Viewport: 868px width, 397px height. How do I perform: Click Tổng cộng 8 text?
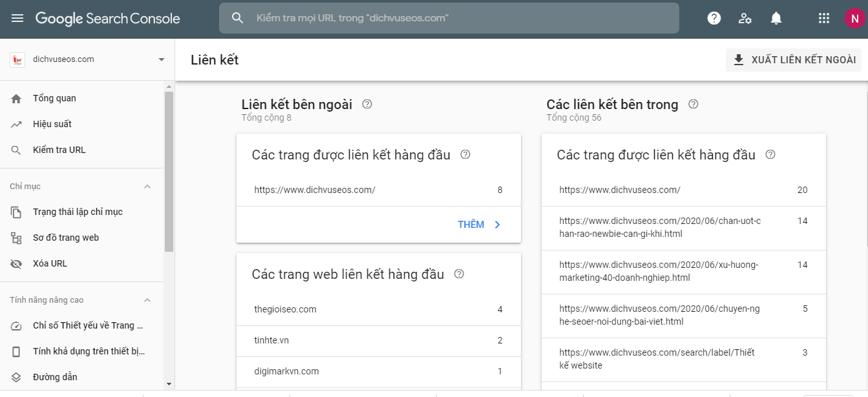coord(266,118)
